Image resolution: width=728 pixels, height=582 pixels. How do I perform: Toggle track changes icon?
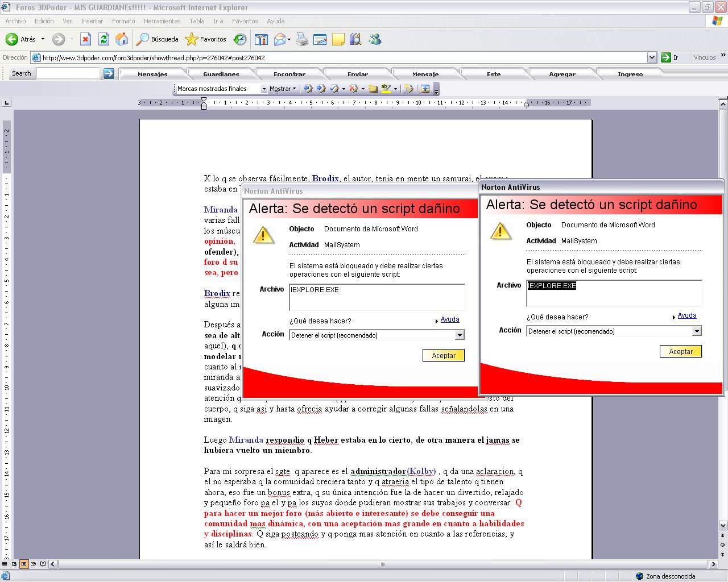point(408,89)
